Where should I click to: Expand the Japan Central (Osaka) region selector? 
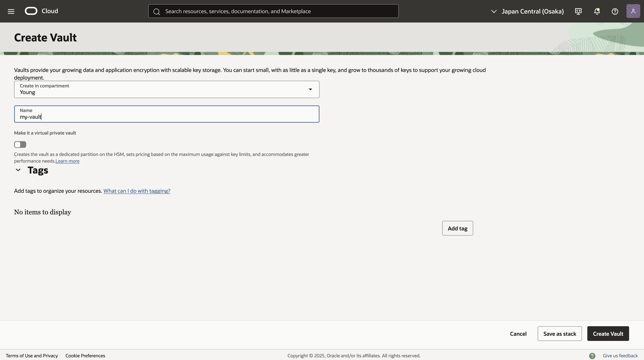tap(528, 11)
